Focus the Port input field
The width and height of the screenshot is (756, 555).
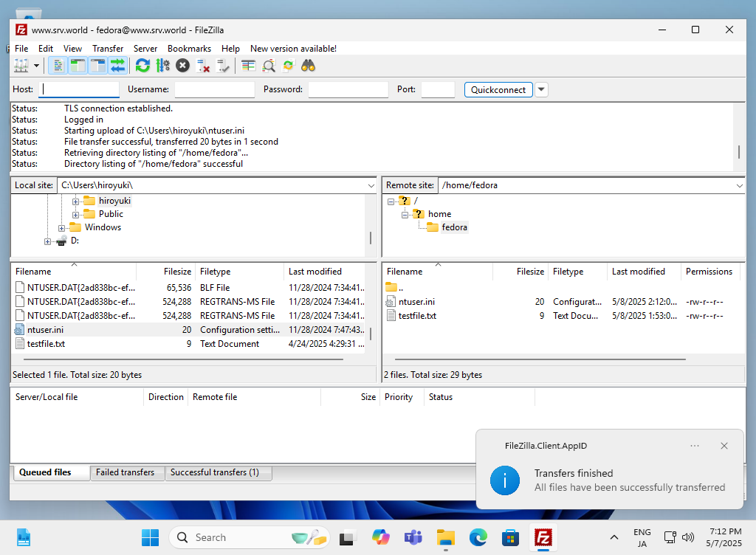click(x=438, y=89)
